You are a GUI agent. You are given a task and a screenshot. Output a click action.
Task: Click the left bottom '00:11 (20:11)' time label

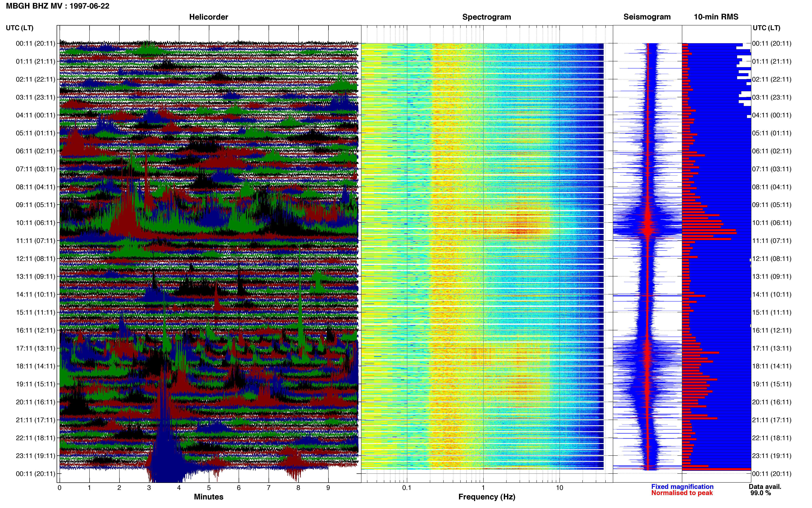[x=36, y=474]
